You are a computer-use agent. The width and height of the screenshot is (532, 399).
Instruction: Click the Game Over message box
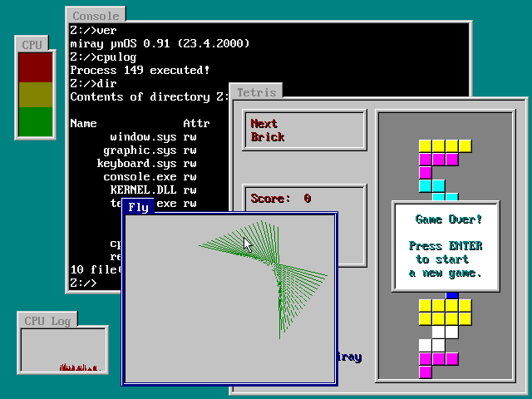pos(446,245)
